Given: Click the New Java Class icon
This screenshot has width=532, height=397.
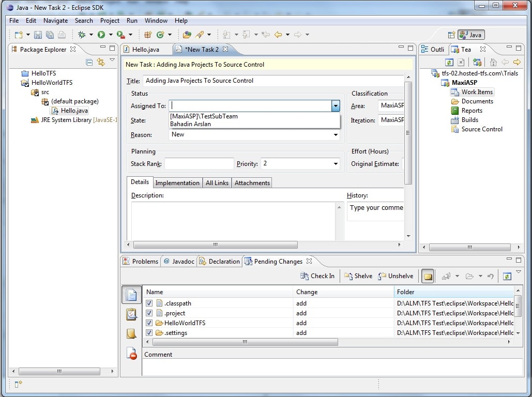Looking at the screenshot, I should 160,35.
